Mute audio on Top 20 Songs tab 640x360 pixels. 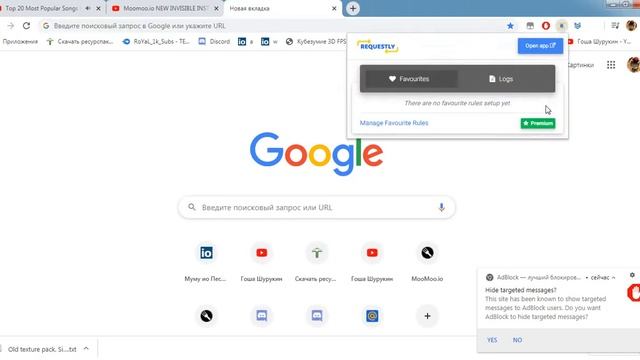click(x=87, y=8)
